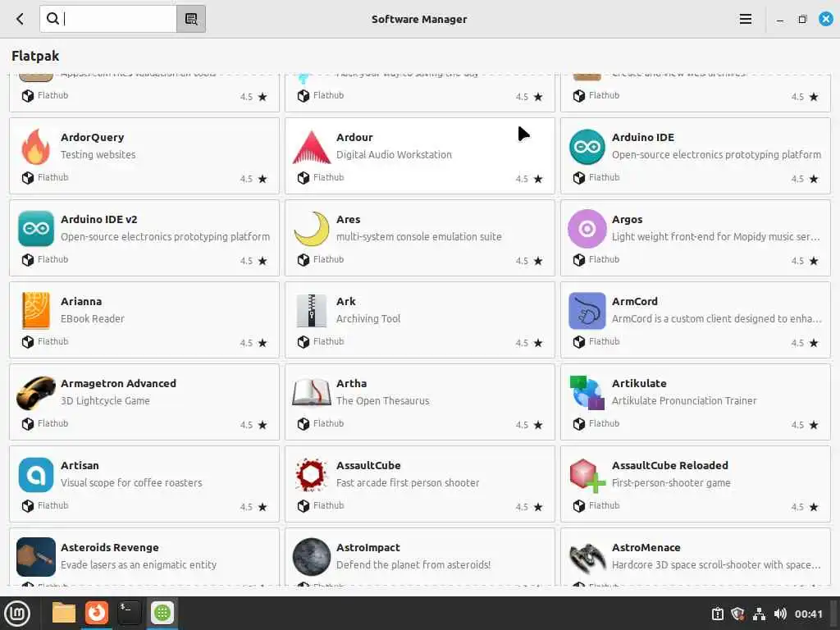Go back using the back arrow
840x630 pixels.
(20, 20)
